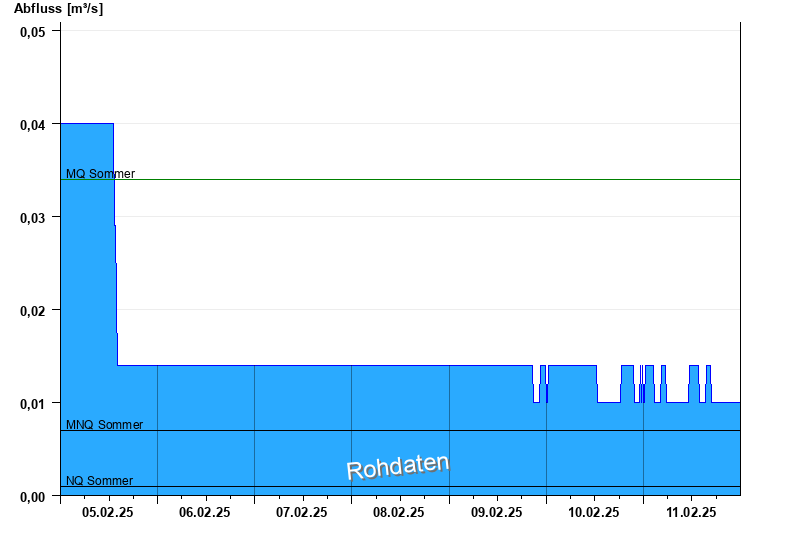Select the 10.02.25 date label
Image resolution: width=800 pixels, height=550 pixels.
pyautogui.click(x=593, y=513)
